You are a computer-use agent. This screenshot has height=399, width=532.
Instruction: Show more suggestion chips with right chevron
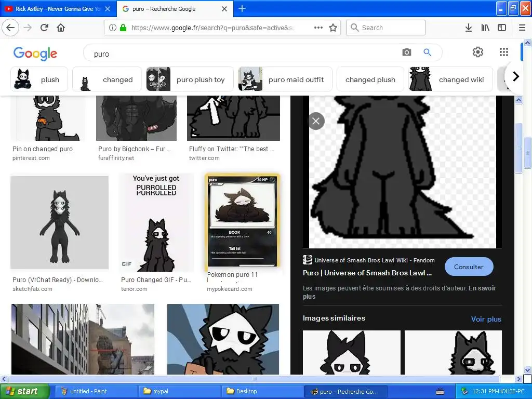pyautogui.click(x=516, y=76)
